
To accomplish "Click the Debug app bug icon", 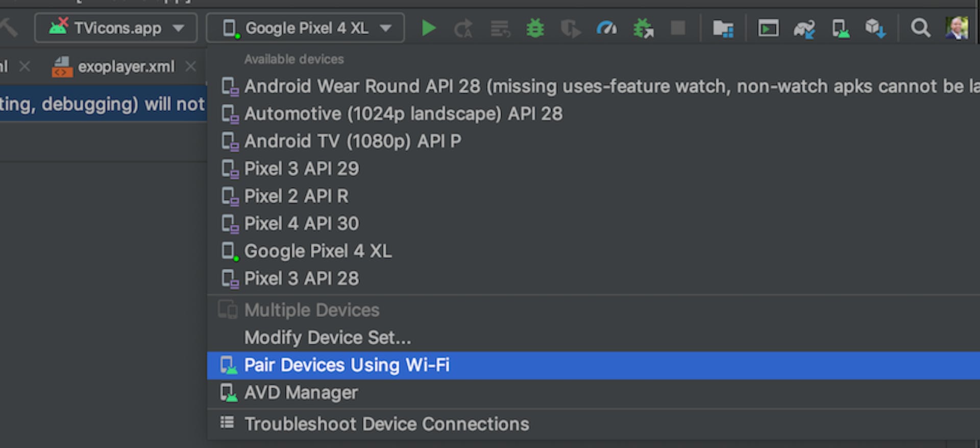I will tap(535, 28).
